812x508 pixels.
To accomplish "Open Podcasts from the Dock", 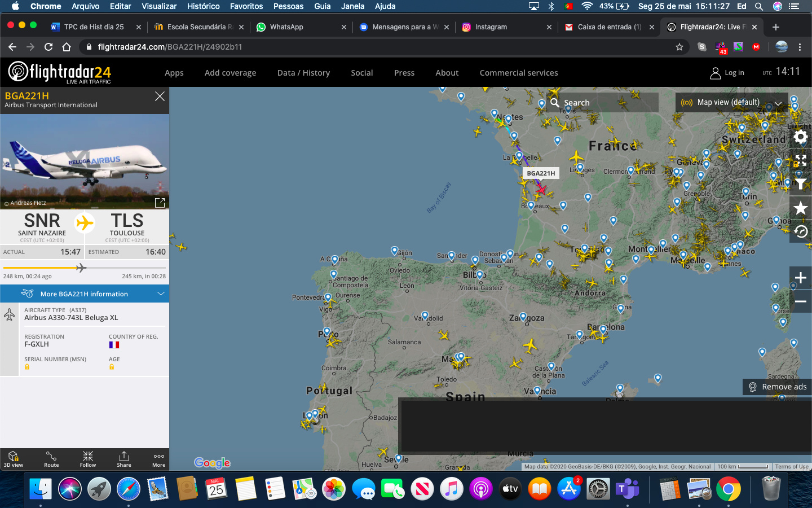I will [480, 489].
